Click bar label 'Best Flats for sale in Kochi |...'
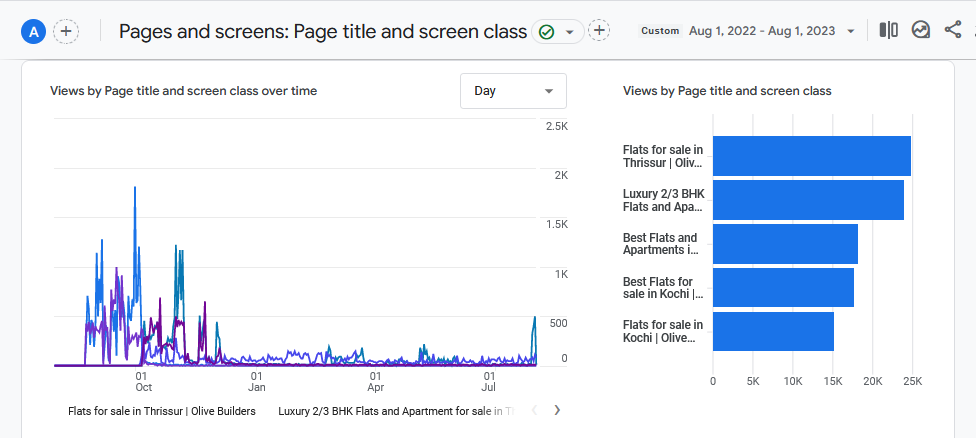Viewport: 976px width, 438px height. click(663, 288)
